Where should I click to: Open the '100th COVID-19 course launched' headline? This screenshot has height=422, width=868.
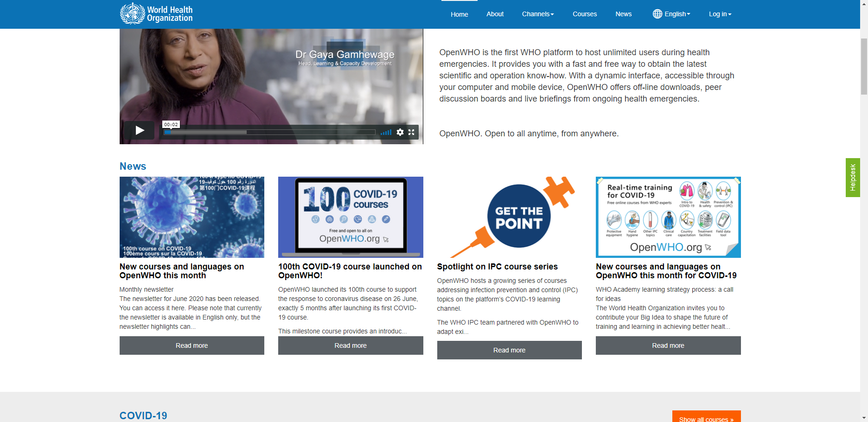point(350,271)
